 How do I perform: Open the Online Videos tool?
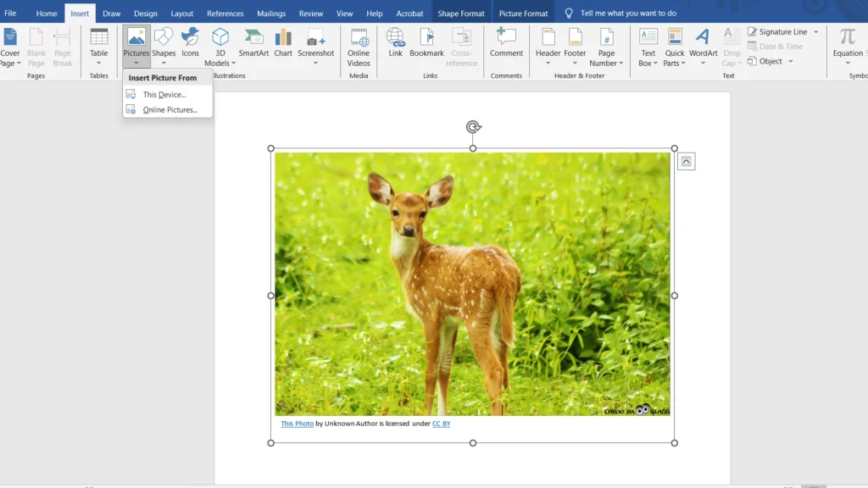(358, 44)
